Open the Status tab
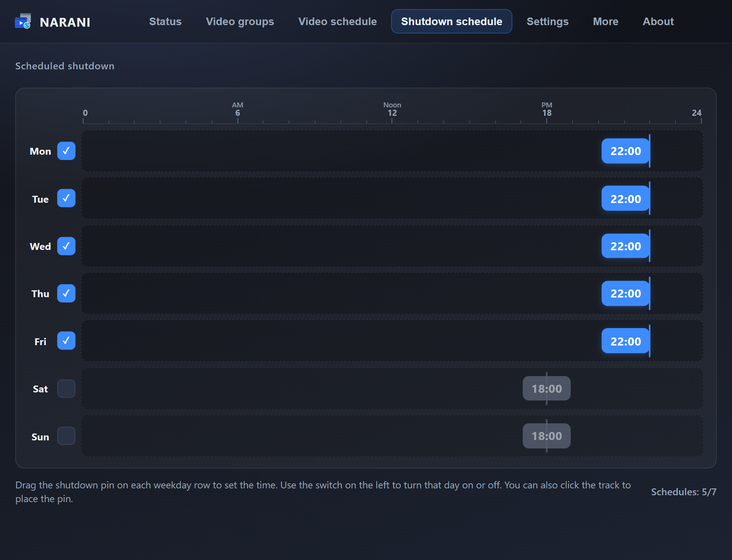The image size is (732, 560). (x=165, y=21)
